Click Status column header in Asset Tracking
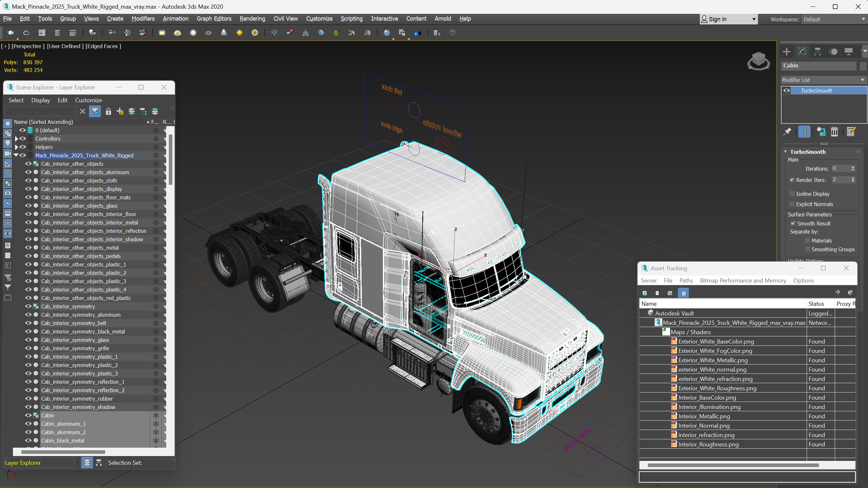 point(821,304)
